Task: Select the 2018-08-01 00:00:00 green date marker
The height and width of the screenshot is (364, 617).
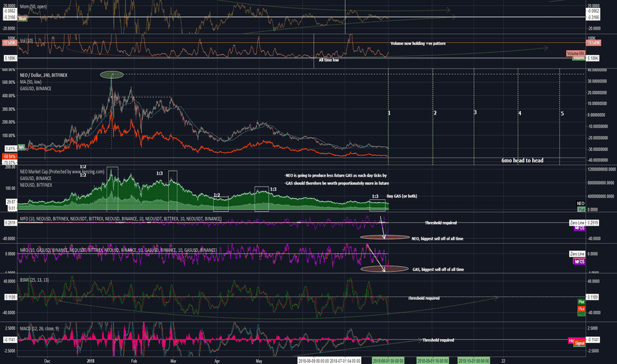Action: [388, 361]
